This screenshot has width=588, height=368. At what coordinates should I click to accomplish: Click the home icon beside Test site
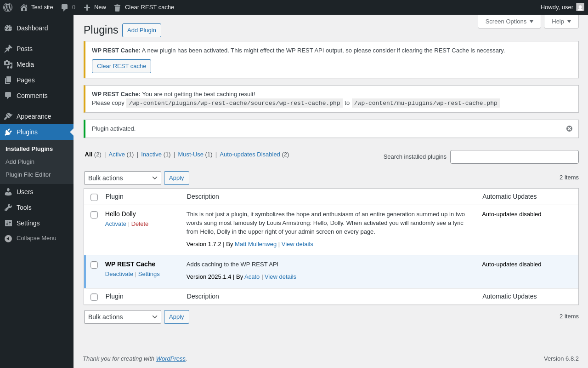pos(24,7)
